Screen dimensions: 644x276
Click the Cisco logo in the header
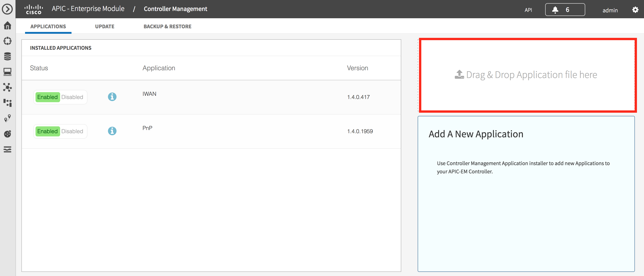pyautogui.click(x=33, y=10)
